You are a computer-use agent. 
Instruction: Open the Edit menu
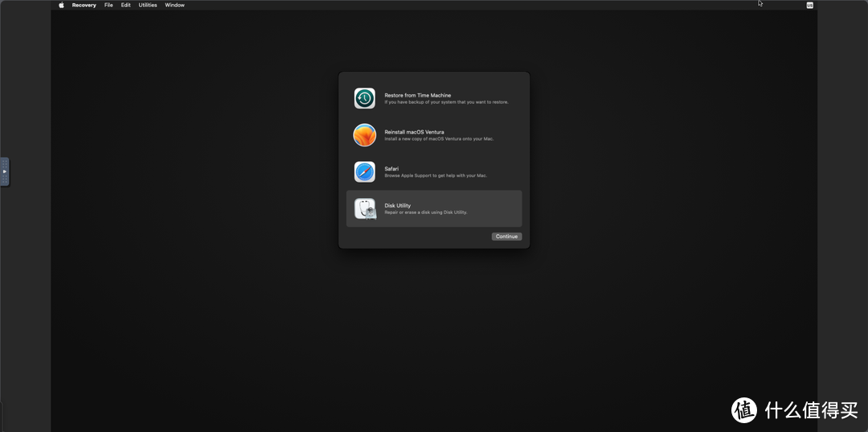125,5
